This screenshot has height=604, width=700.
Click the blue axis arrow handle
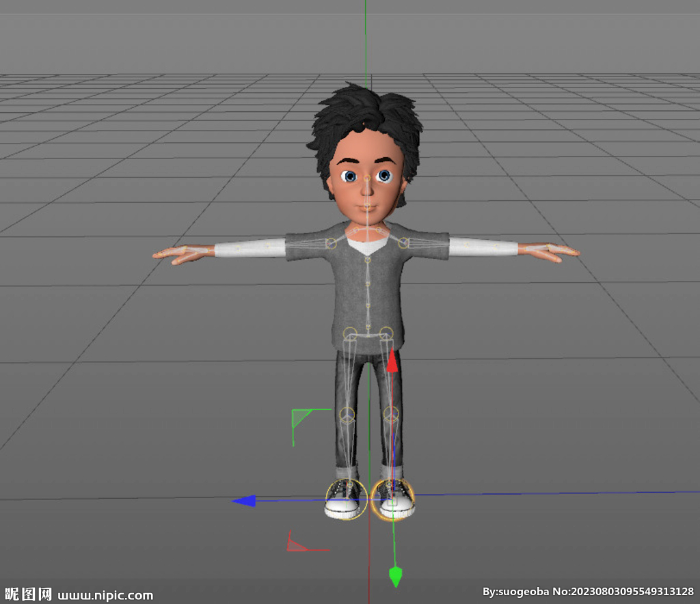244,501
